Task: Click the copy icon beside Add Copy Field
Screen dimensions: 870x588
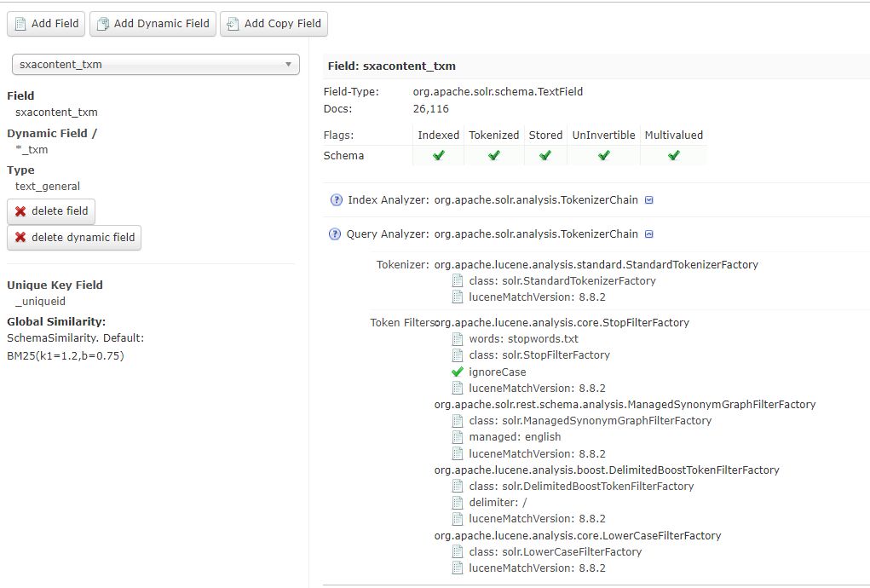Action: point(233,24)
